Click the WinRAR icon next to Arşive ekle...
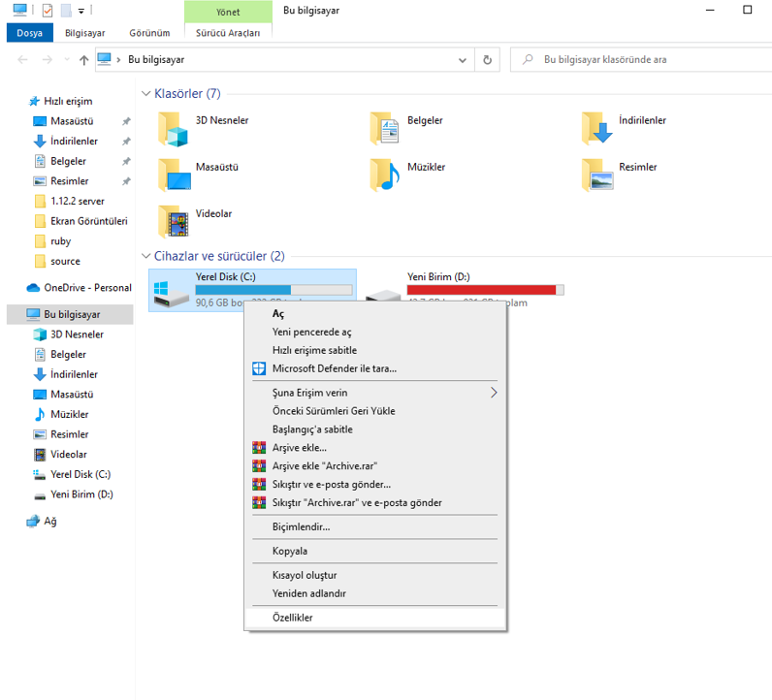 point(259,448)
